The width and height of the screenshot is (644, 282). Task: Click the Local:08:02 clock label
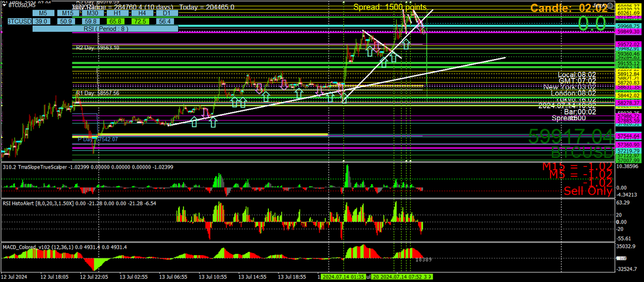577,74
